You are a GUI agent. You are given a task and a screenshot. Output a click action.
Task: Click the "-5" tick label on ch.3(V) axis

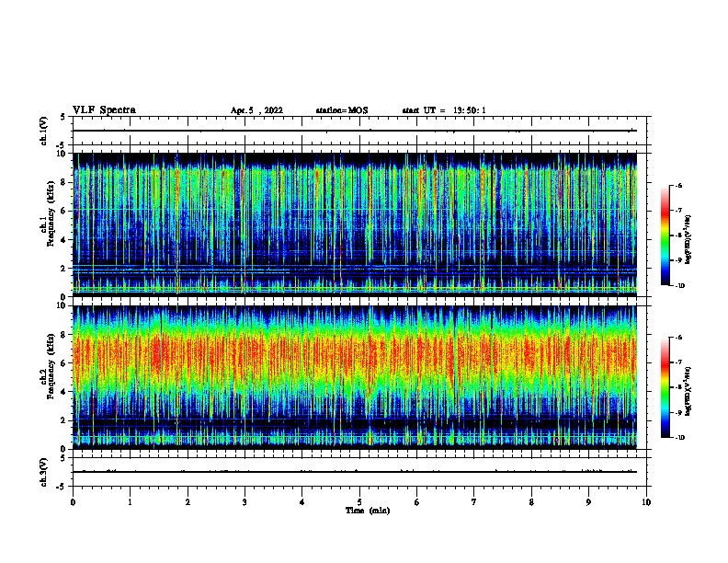tap(62, 487)
